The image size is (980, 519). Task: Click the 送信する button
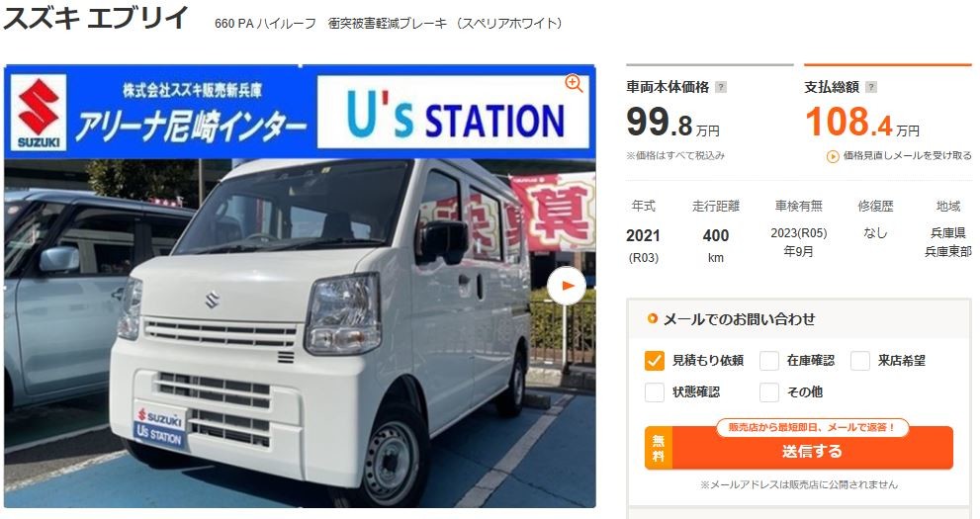pyautogui.click(x=799, y=448)
